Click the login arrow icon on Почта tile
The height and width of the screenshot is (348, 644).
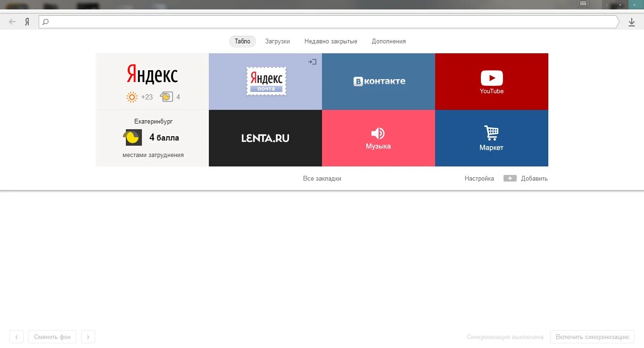312,62
